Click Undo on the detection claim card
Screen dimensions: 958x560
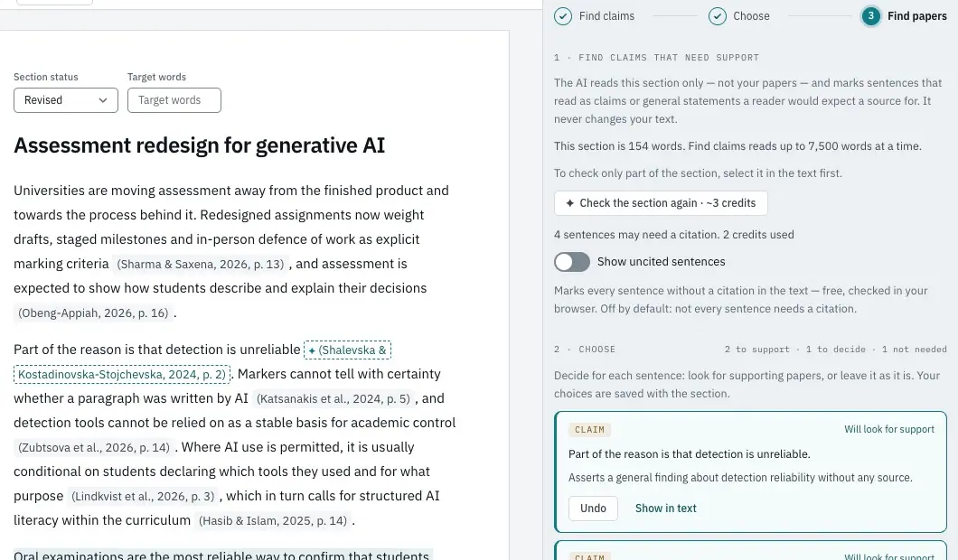(593, 509)
